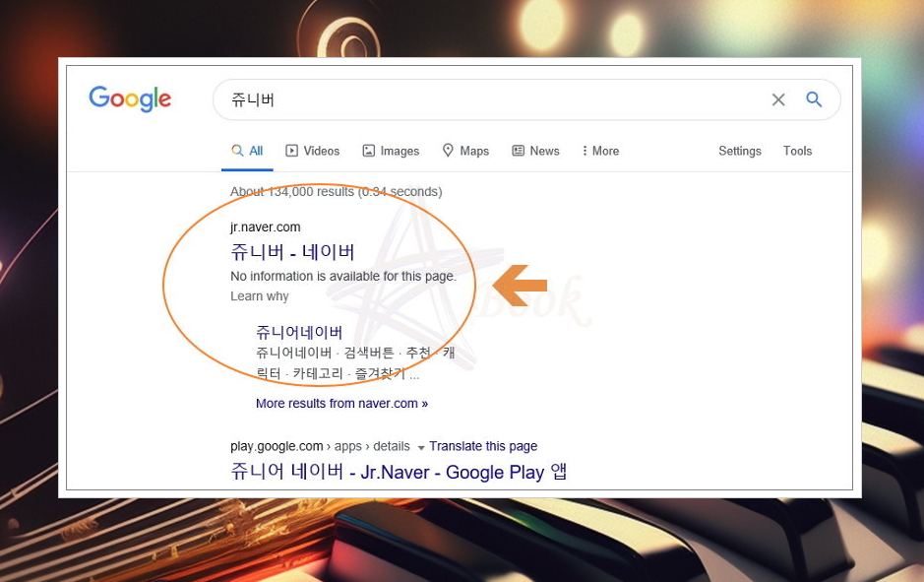The image size is (924, 582).
Task: Click 'No information is available' snippet text
Action: click(343, 276)
